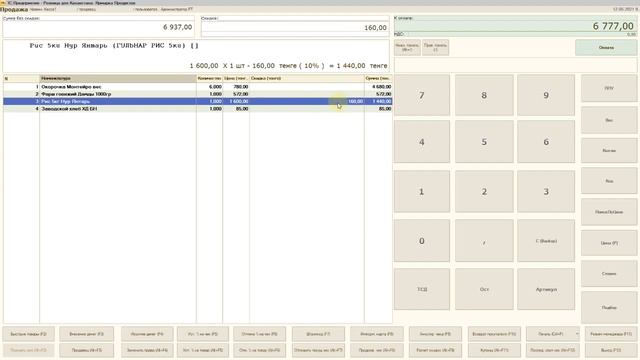Click the Цена price button
640x360 pixels.
609,243
